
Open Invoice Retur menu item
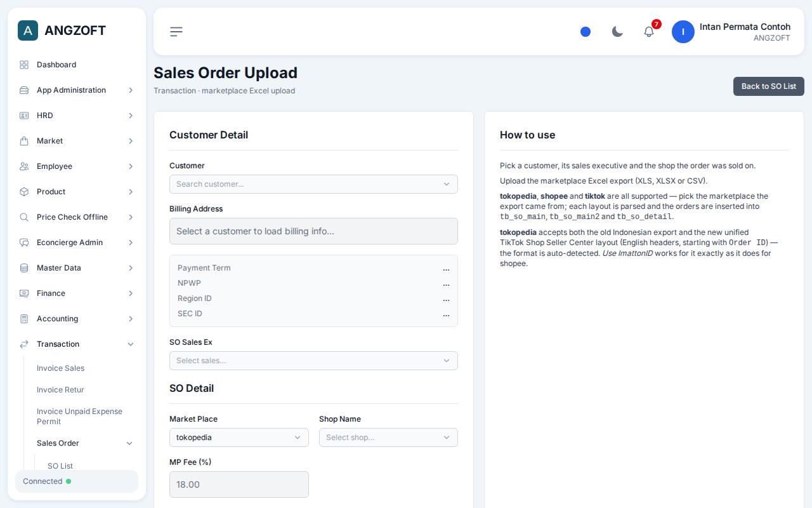click(x=60, y=390)
